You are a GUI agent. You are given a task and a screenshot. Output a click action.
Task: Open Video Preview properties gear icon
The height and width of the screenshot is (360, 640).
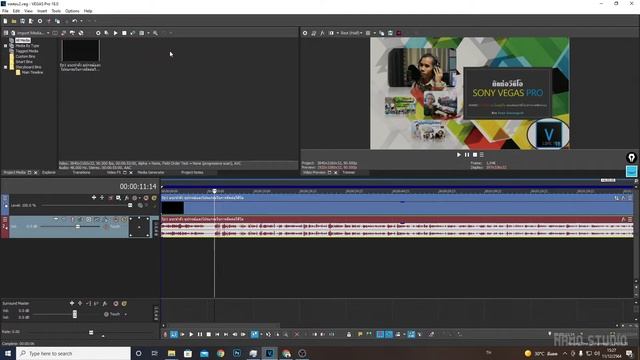click(x=305, y=33)
